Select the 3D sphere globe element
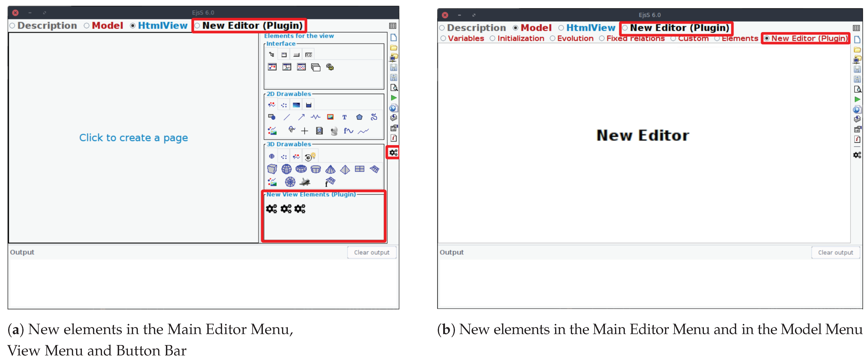The height and width of the screenshot is (359, 868). tap(286, 169)
